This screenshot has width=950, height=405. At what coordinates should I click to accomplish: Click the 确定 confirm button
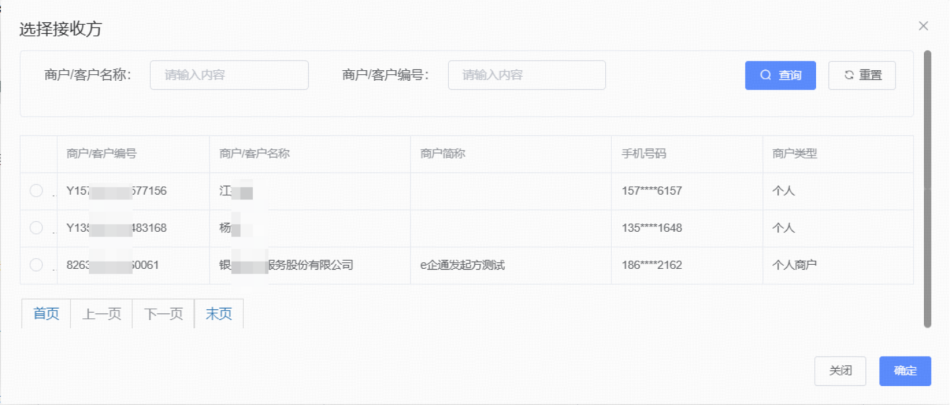(905, 371)
